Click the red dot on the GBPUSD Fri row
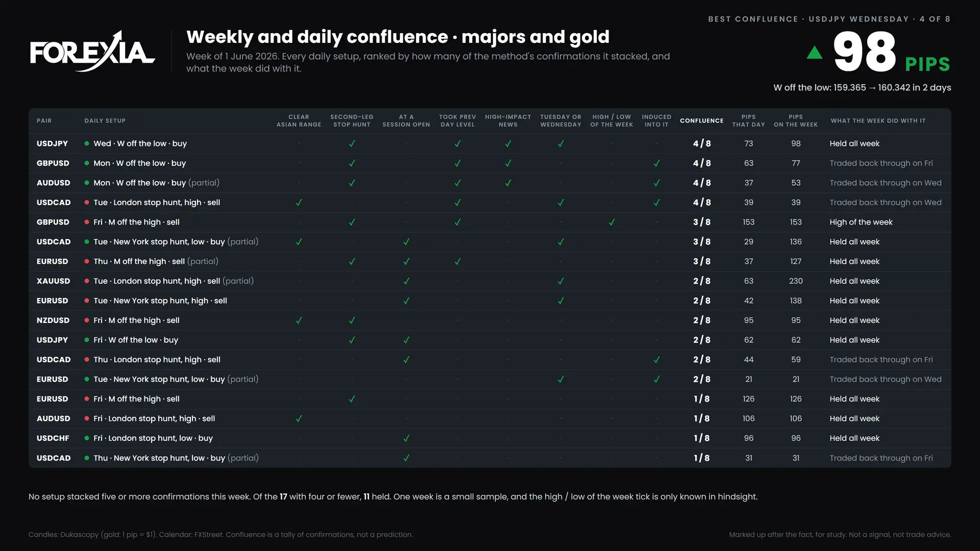This screenshot has width=980, height=551. coord(87,222)
